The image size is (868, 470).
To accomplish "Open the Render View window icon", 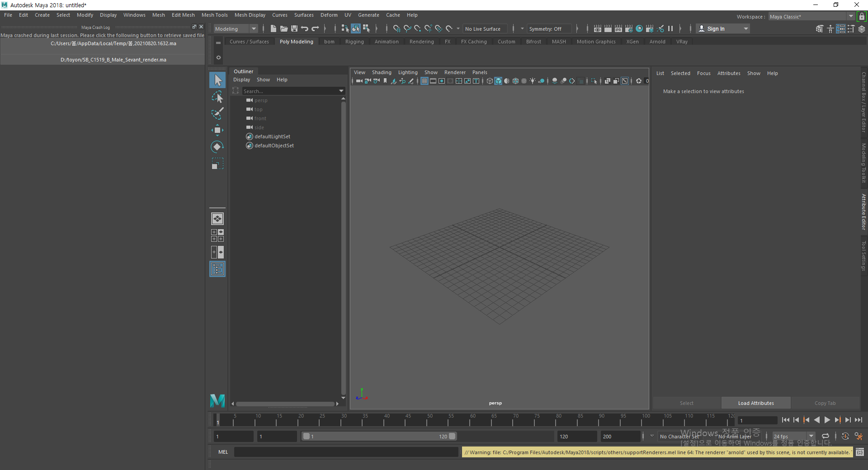I will [597, 28].
